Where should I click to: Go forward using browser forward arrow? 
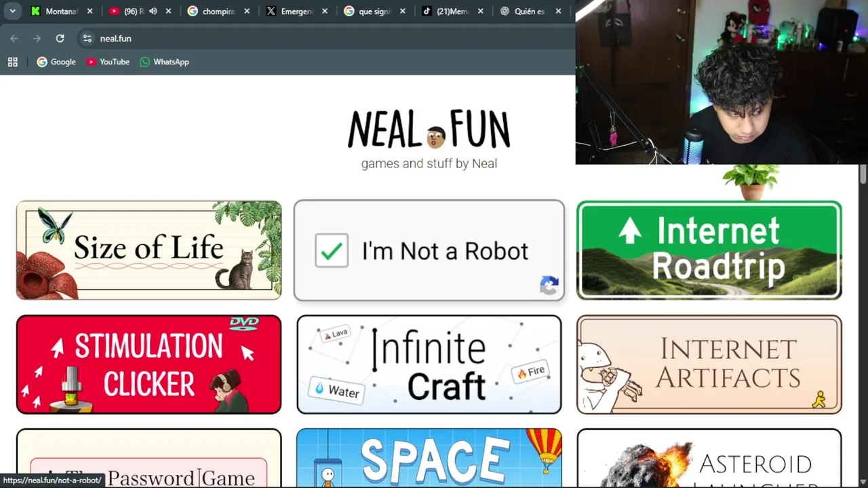[x=37, y=39]
